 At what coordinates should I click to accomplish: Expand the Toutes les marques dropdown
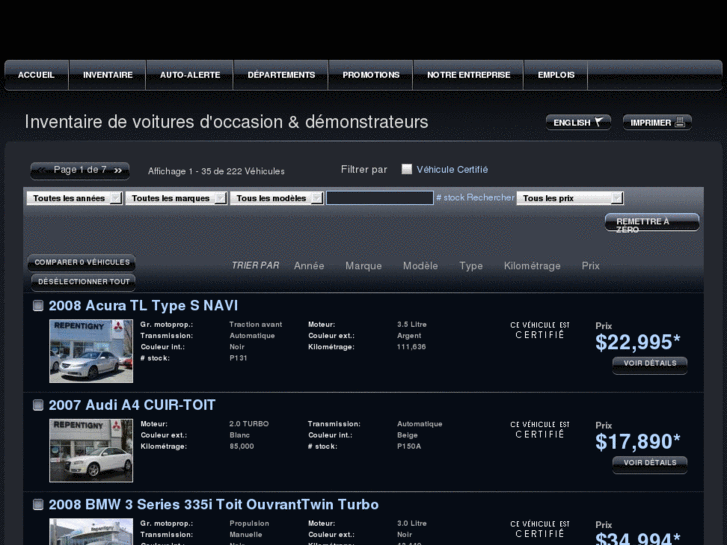176,198
